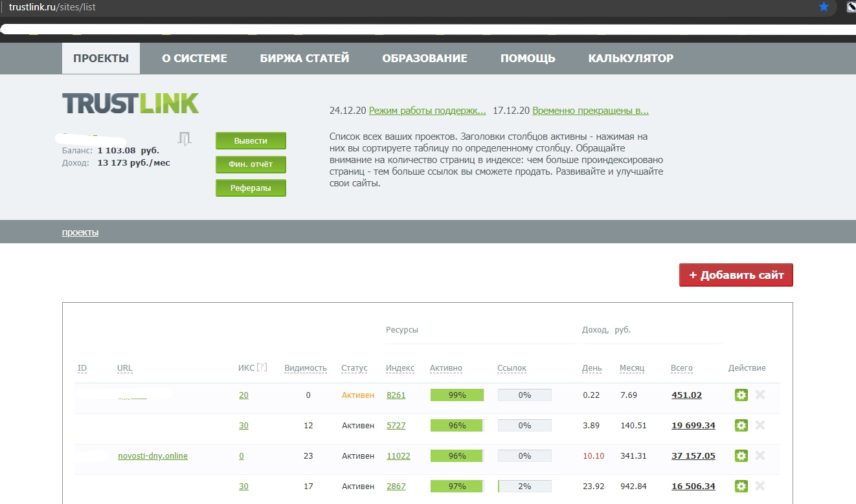Sort by the Индекс column header
The image size is (856, 504).
[400, 368]
